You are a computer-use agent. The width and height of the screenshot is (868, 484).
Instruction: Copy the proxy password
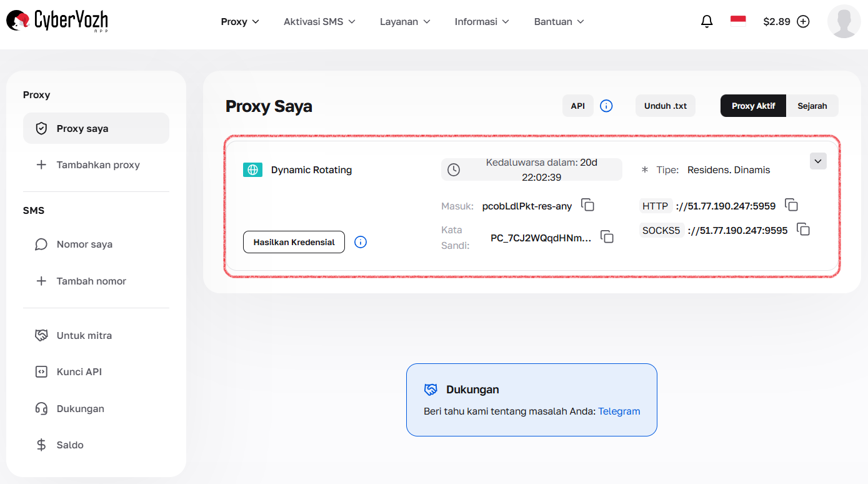[607, 236]
